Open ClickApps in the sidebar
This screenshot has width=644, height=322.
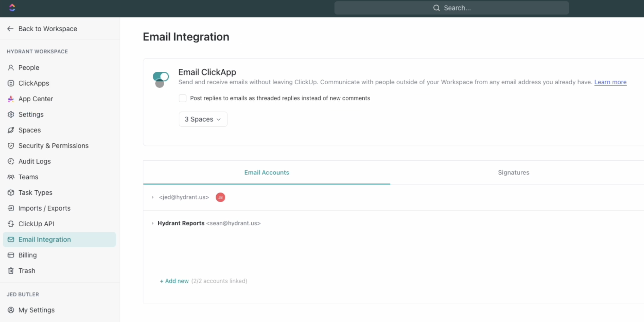[x=59, y=83]
